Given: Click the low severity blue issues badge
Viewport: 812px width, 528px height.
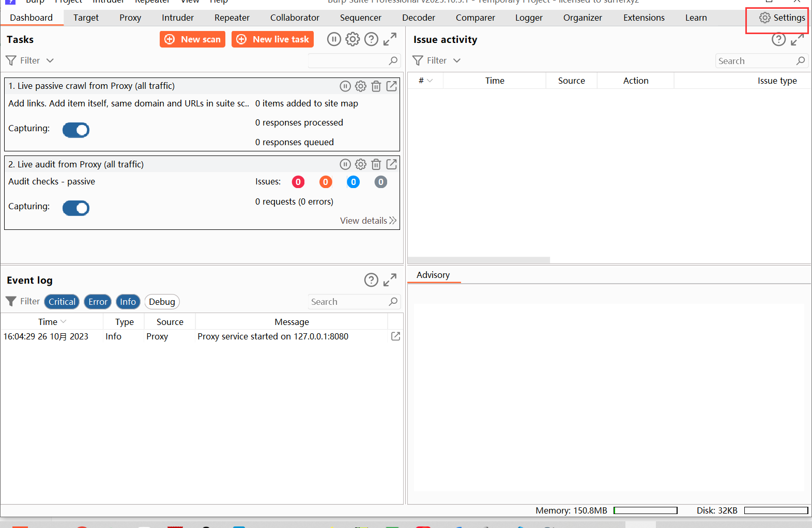Looking at the screenshot, I should (354, 182).
